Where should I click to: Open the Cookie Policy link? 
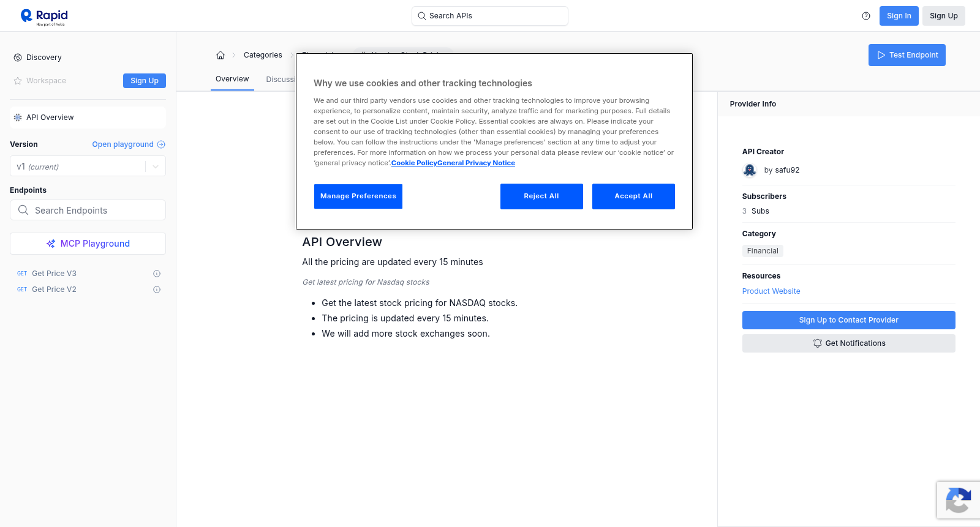[x=414, y=163]
